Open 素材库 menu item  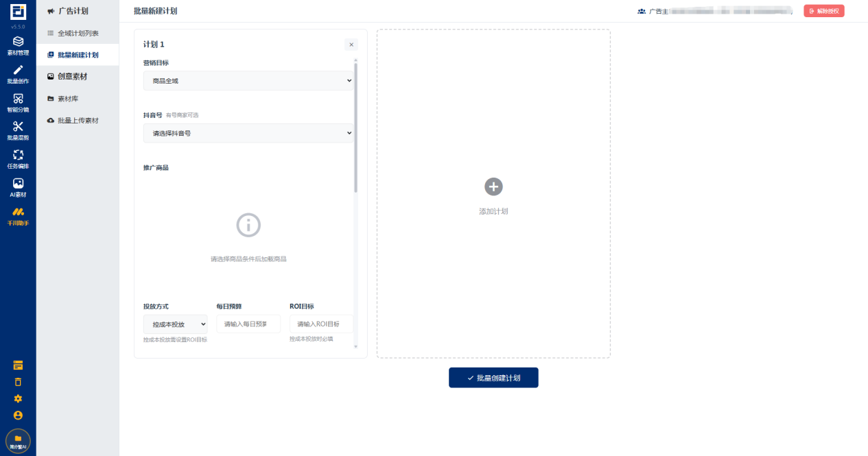point(78,99)
